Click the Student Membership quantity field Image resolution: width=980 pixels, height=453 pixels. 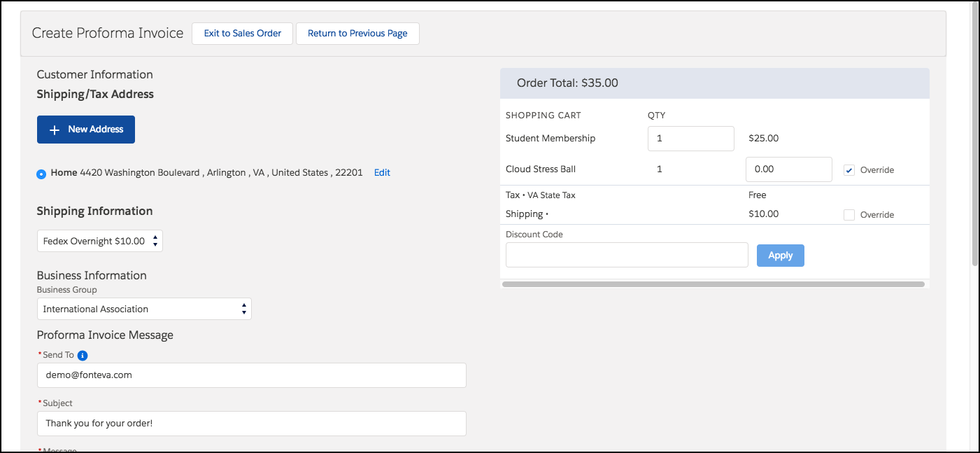(690, 138)
